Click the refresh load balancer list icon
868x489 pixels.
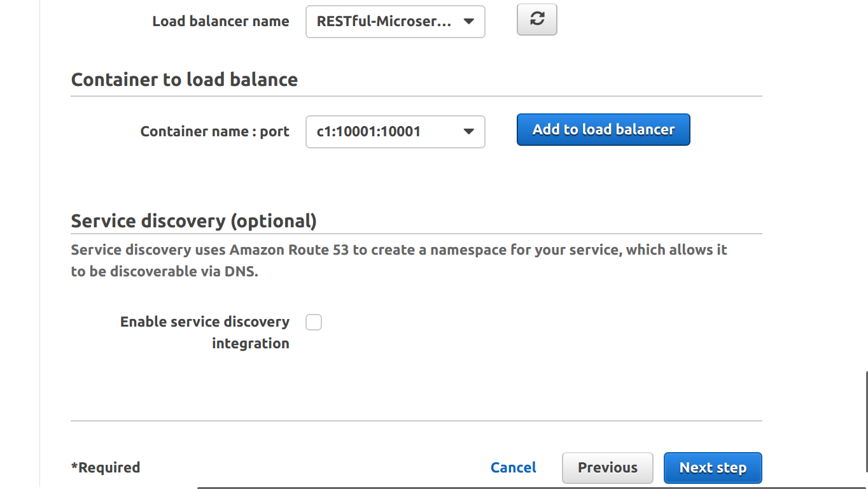click(x=537, y=20)
